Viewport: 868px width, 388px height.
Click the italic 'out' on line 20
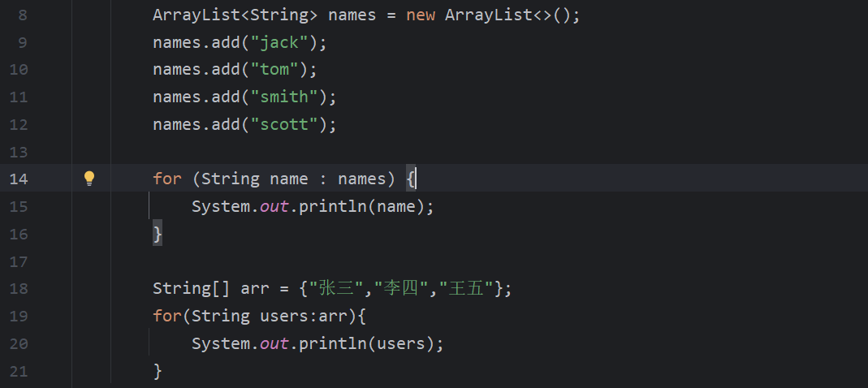tap(274, 343)
